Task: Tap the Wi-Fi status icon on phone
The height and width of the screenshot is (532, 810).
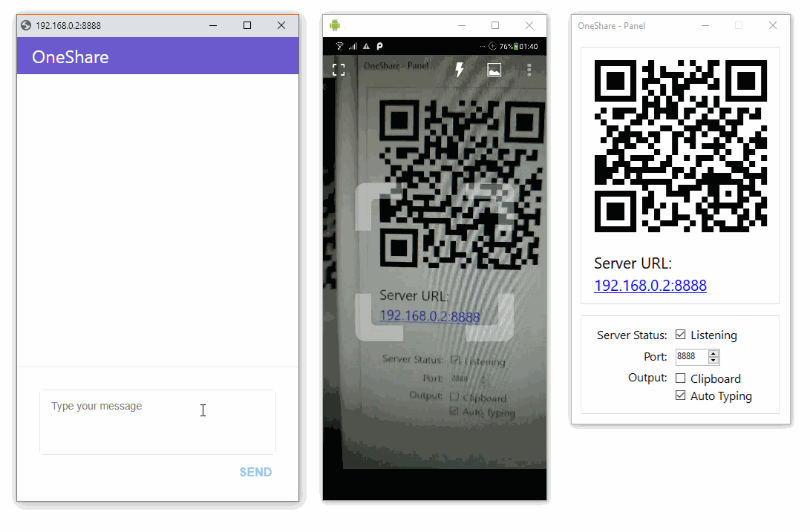Action: pos(339,46)
